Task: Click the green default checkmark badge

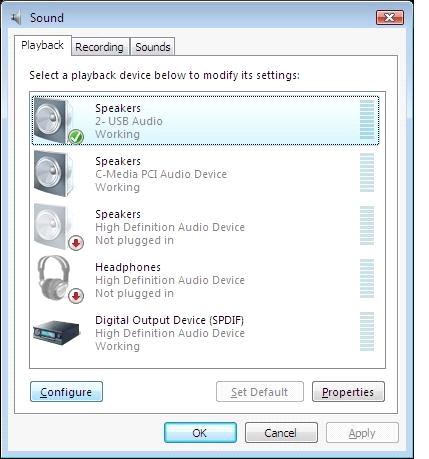Action: pos(76,137)
